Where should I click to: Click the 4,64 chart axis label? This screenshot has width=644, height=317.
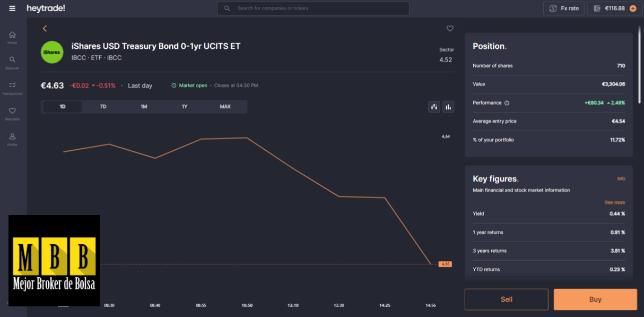pyautogui.click(x=446, y=136)
